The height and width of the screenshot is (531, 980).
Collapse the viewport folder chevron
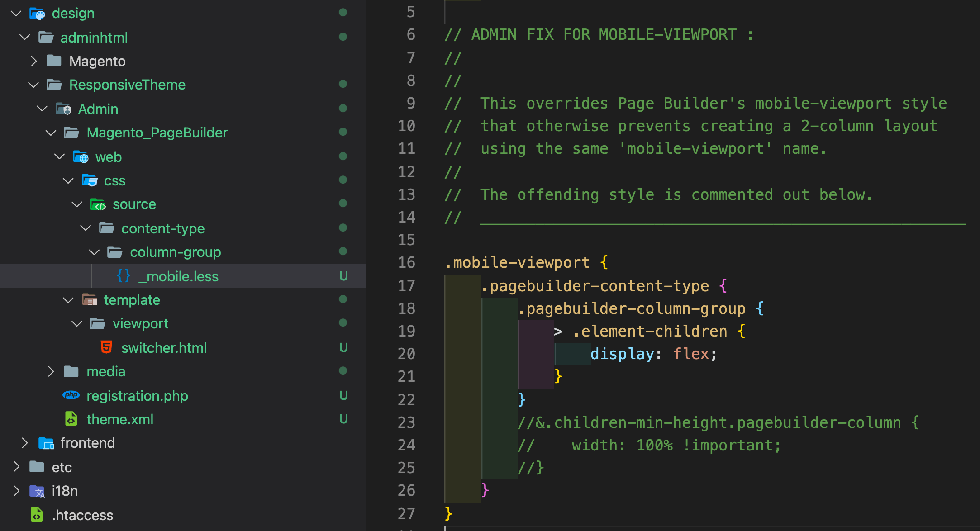click(77, 324)
